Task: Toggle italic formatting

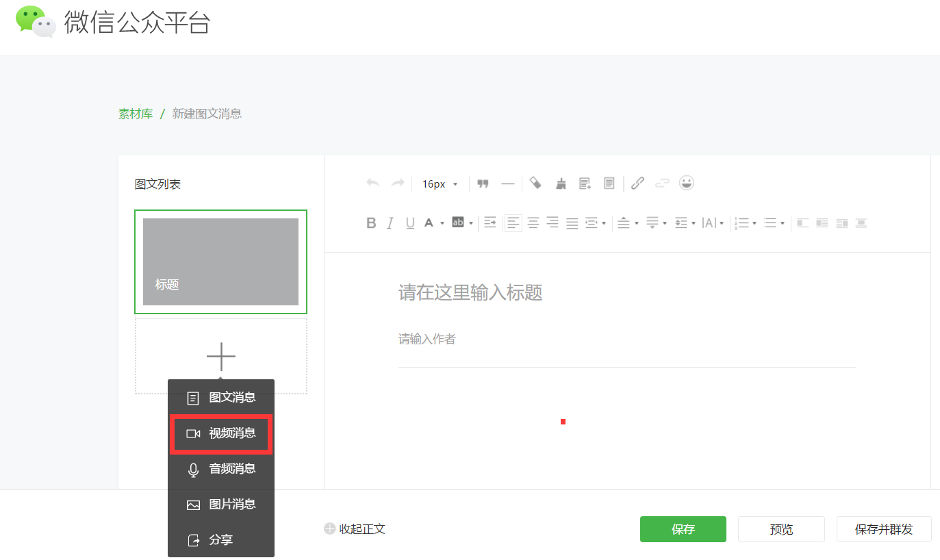Action: [390, 222]
